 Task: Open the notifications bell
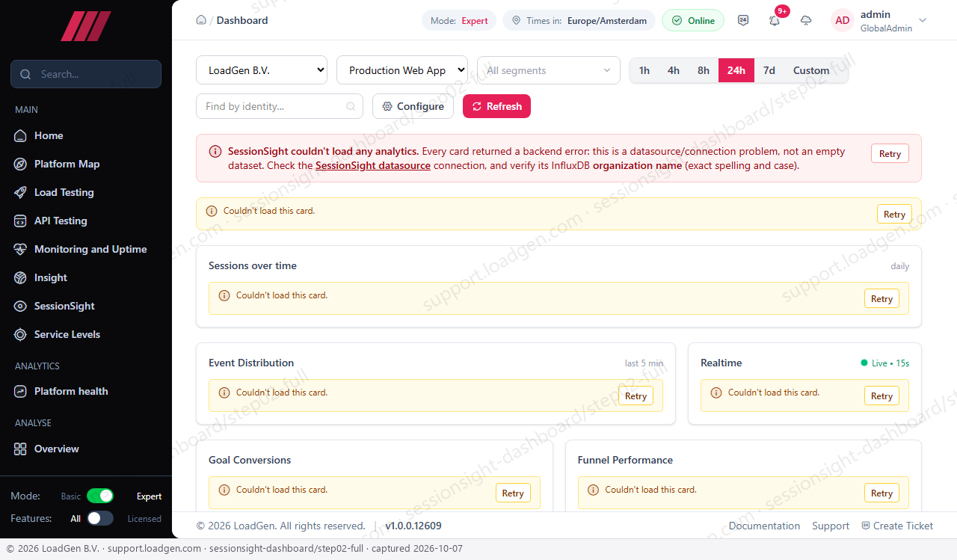(775, 20)
